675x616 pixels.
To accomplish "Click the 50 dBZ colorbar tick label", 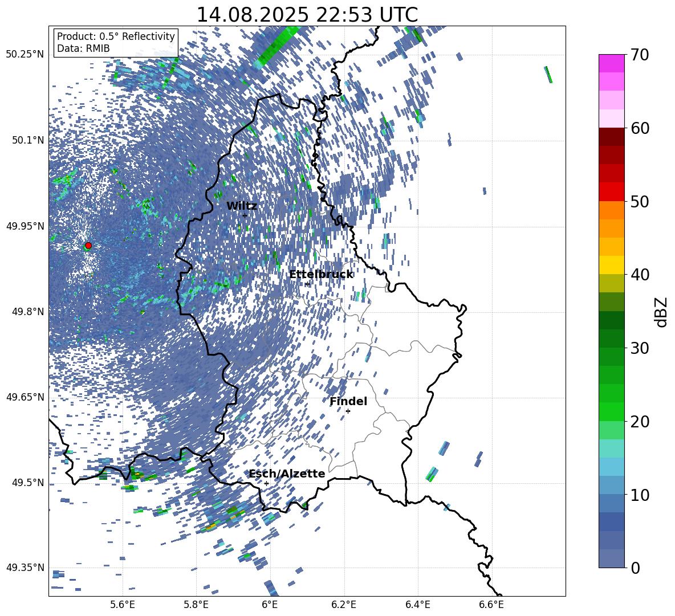I will 640,202.
